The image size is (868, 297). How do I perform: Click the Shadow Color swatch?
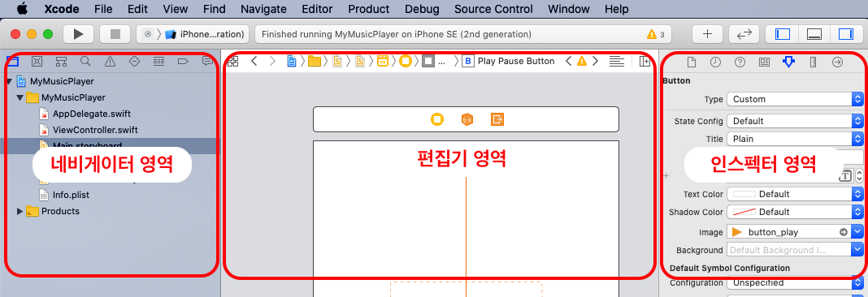(744, 212)
